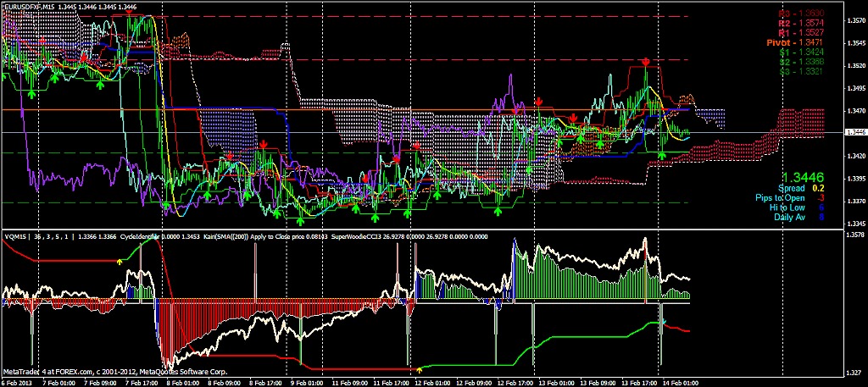The width and height of the screenshot is (868, 387).
Task: Click the 1.3578 value on the indicator scale
Action: point(854,235)
